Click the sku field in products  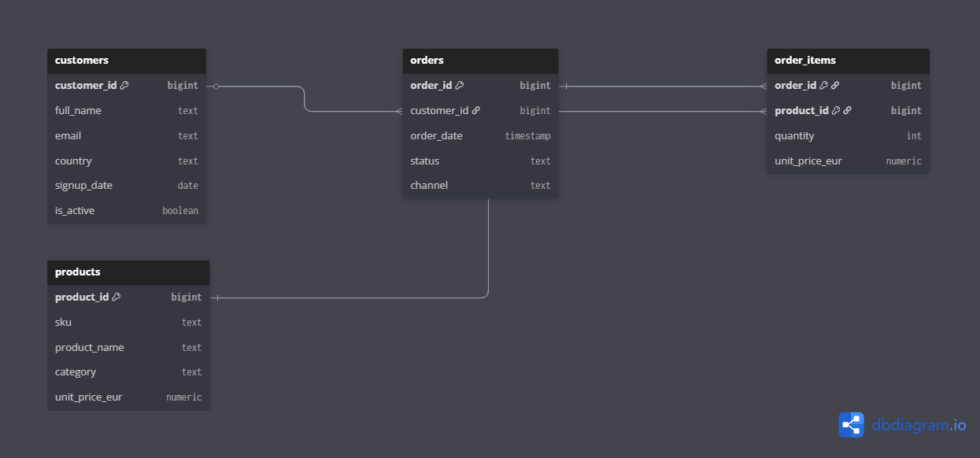(128, 322)
